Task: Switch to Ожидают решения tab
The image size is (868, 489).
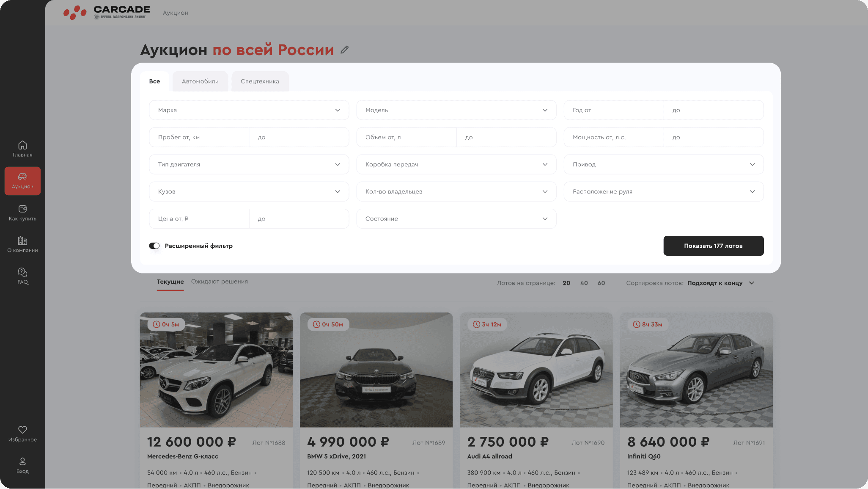Action: (x=220, y=282)
